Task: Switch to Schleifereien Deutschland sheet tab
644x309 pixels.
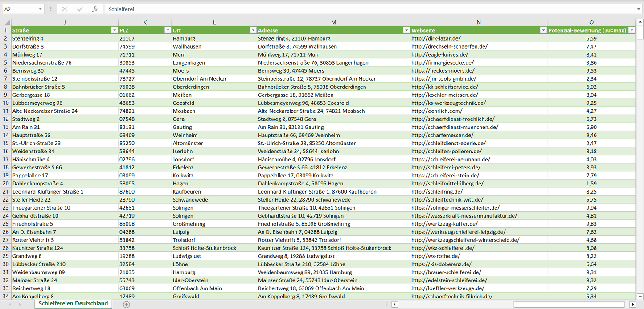Action: coord(73,304)
